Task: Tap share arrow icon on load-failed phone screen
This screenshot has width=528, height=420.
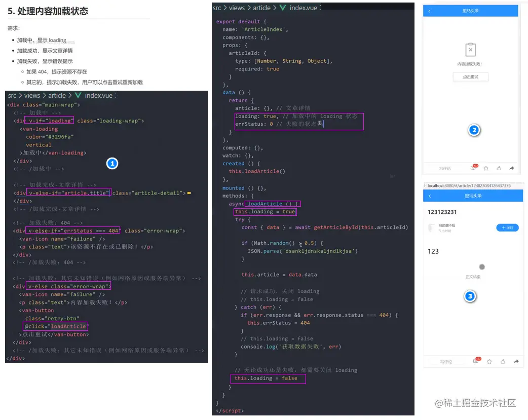Action: 512,168
